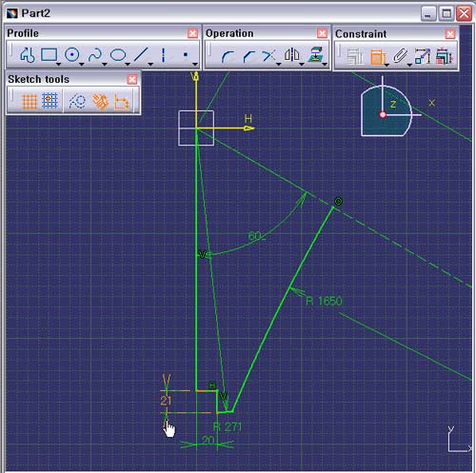
Task: Select the R 1650 radius dimension
Action: tap(324, 301)
